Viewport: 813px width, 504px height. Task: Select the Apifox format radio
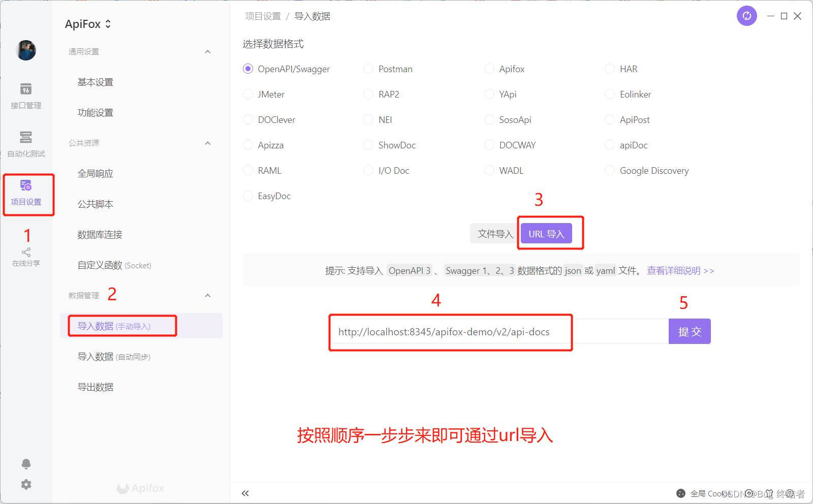pos(489,69)
